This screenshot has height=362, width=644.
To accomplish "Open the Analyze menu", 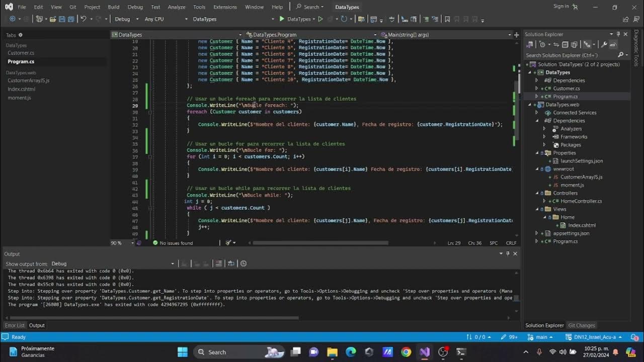I will (x=177, y=7).
